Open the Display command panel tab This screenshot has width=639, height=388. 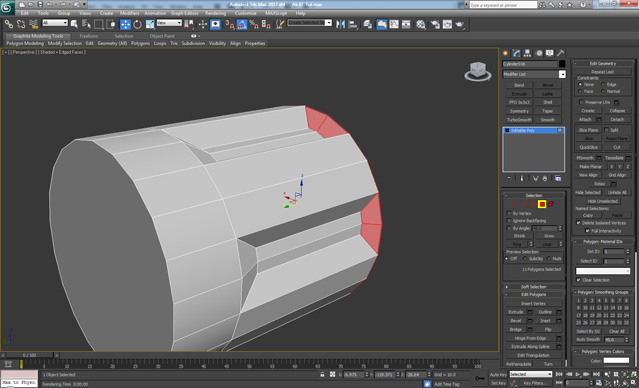(x=550, y=53)
